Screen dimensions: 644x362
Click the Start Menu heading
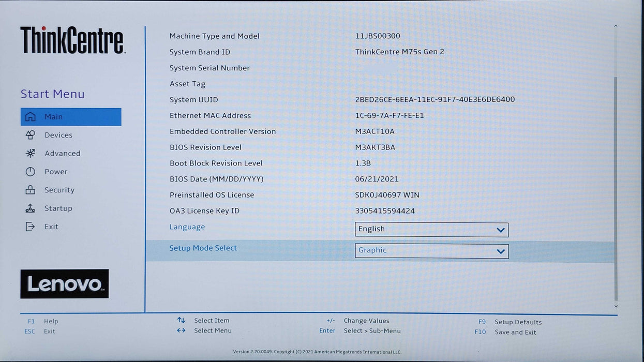pos(52,94)
